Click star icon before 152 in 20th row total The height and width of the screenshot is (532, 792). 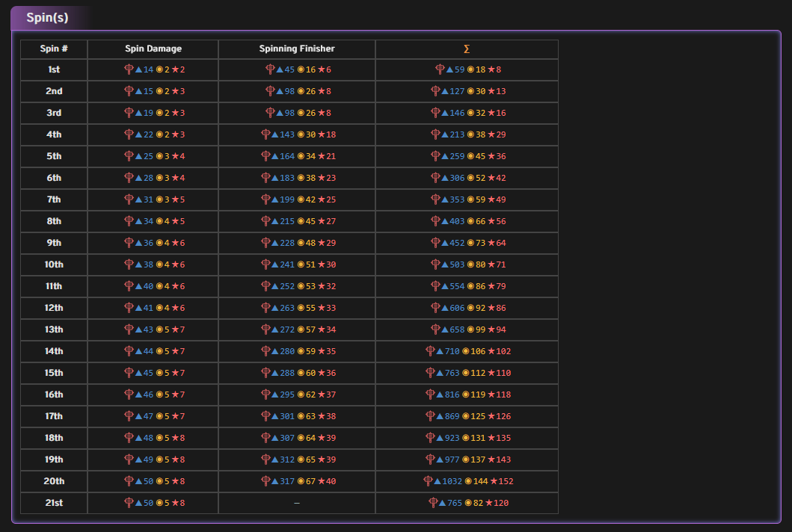coord(494,482)
